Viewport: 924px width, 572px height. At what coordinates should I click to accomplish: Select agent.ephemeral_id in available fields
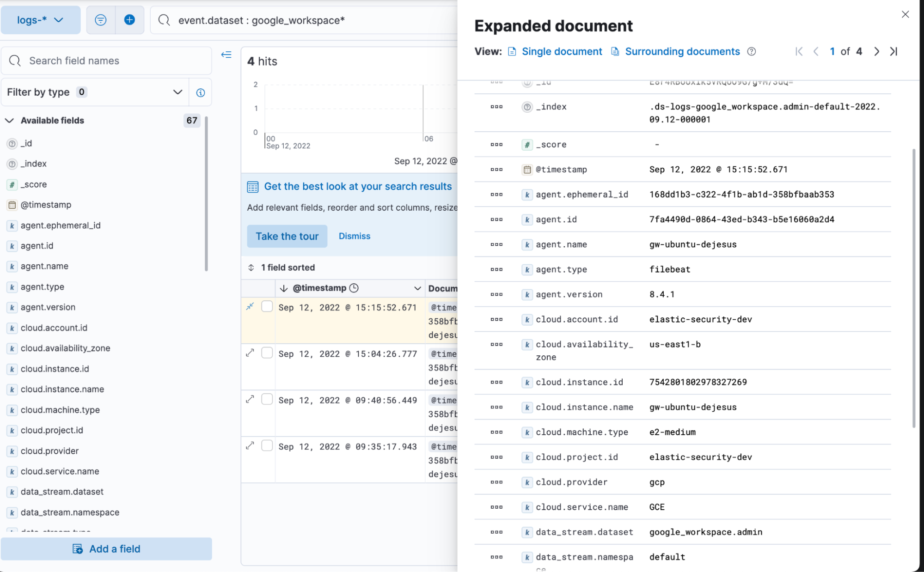[61, 225]
